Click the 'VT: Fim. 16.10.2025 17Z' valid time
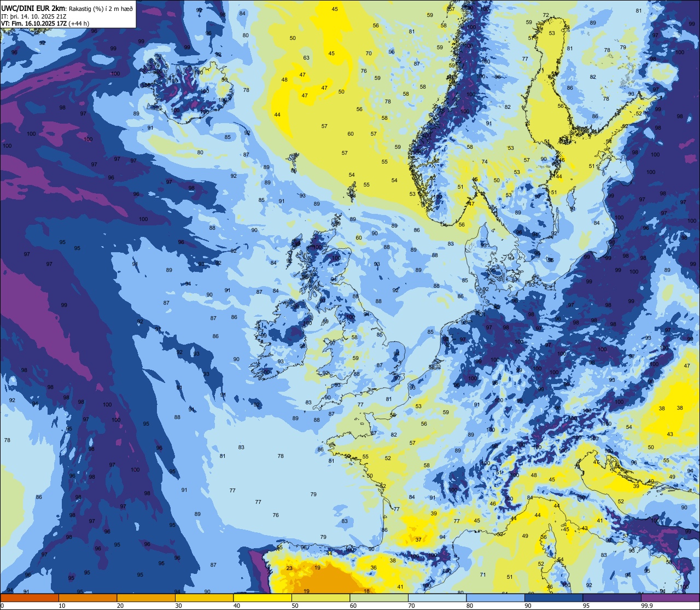Viewport: 700px width, 610px height. pos(34,23)
